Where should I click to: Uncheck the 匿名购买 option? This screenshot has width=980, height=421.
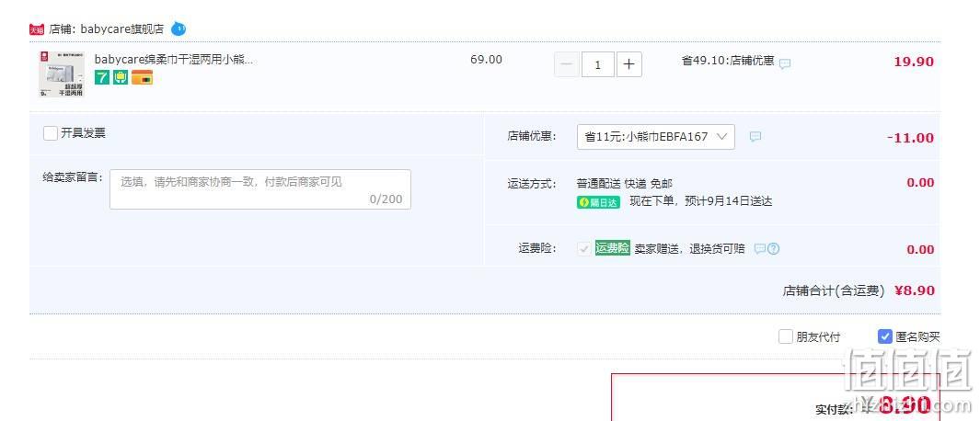point(885,336)
